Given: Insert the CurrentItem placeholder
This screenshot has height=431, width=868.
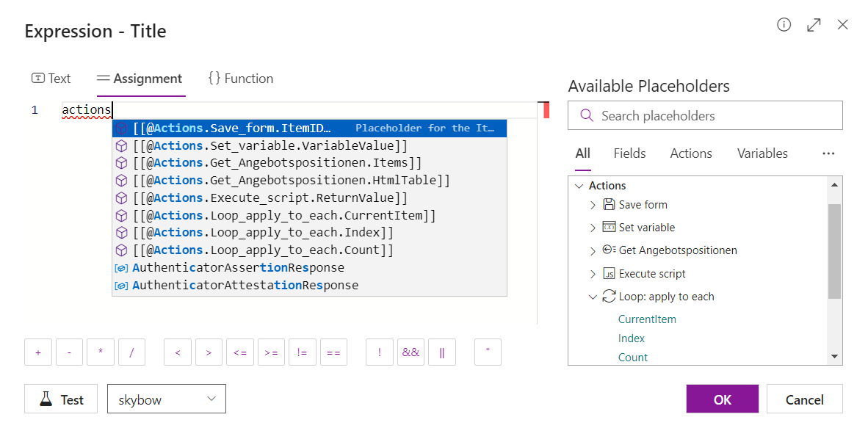Looking at the screenshot, I should 647,319.
